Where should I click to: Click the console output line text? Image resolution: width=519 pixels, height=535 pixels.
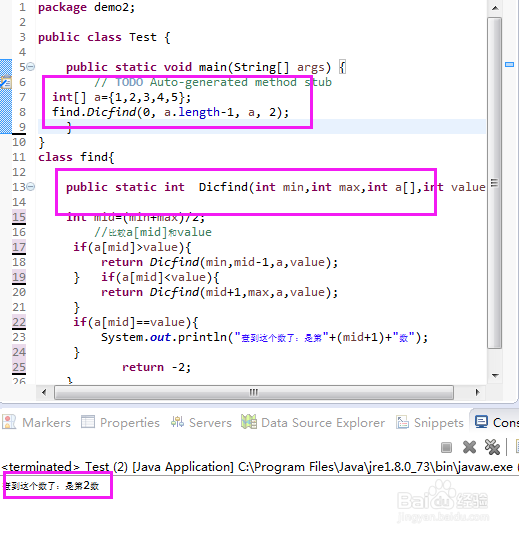(x=51, y=486)
